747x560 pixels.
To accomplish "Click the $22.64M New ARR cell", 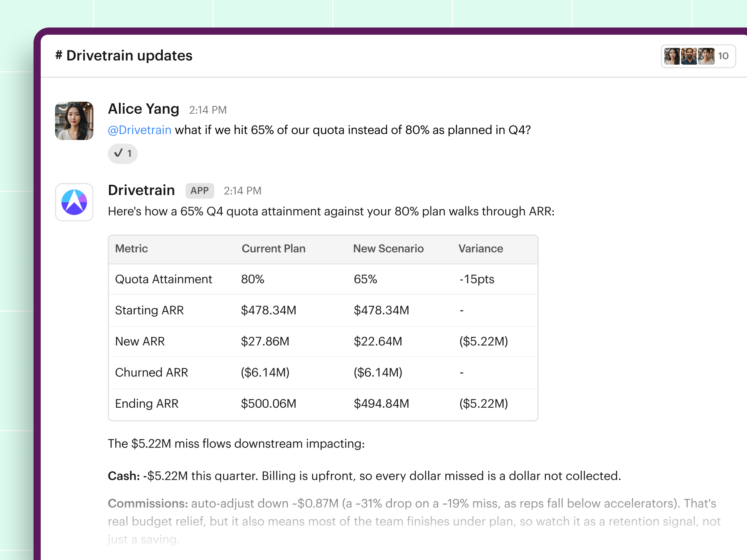I will pyautogui.click(x=378, y=341).
